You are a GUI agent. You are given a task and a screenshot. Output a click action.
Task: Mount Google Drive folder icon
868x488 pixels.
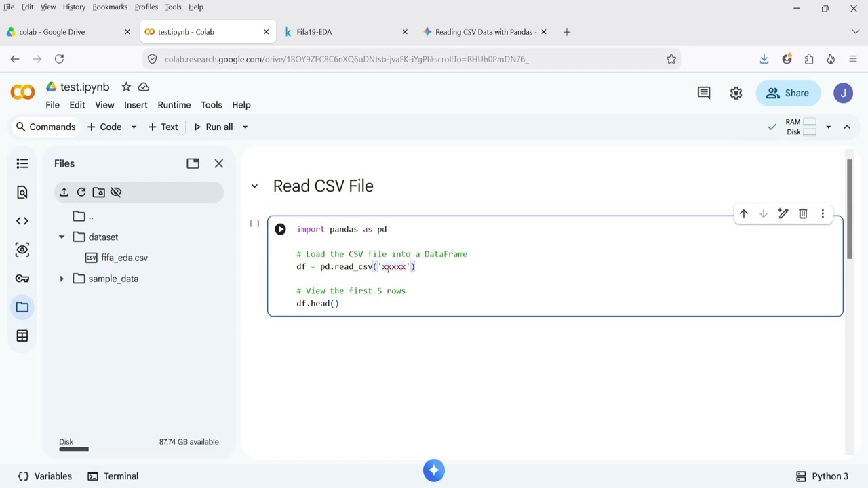click(98, 192)
